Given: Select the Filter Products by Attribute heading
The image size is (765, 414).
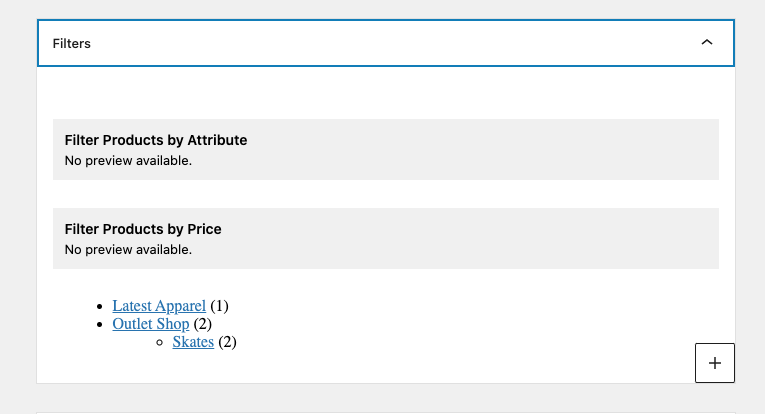Looking at the screenshot, I should [x=156, y=140].
